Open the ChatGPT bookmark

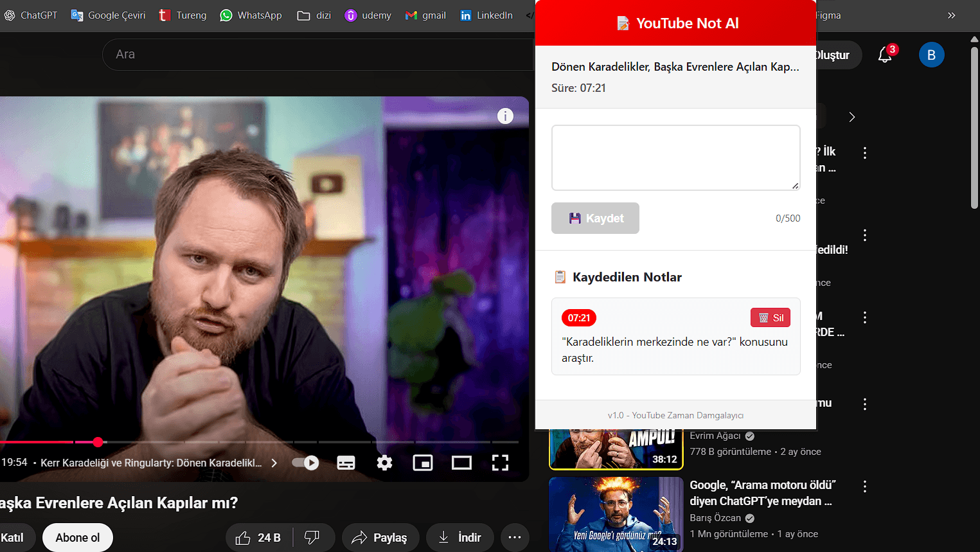(30, 15)
